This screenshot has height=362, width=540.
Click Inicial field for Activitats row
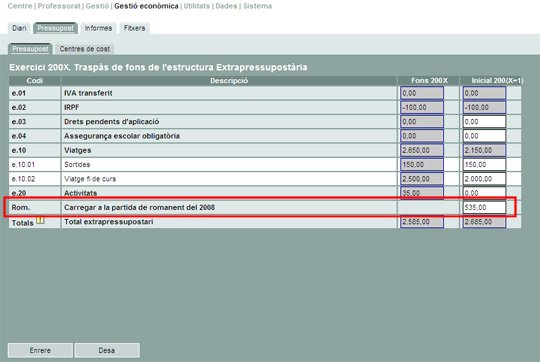484,193
